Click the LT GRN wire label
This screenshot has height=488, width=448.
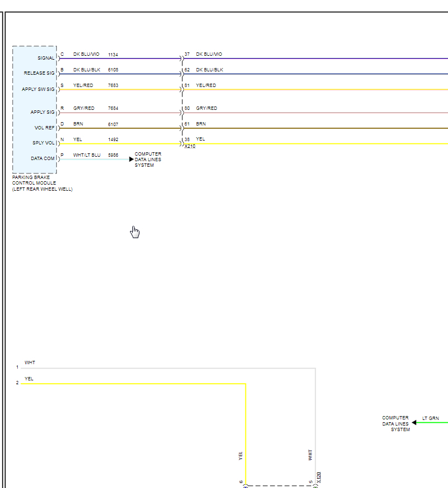point(431,418)
